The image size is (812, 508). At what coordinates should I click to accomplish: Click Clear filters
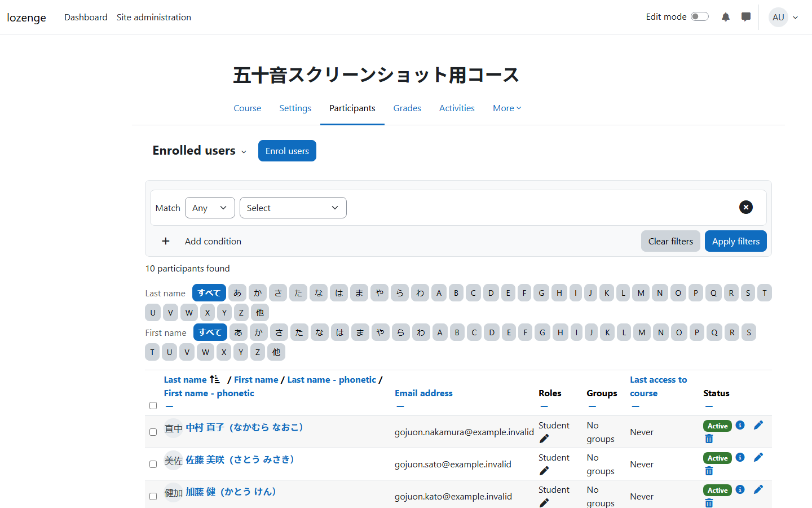[x=670, y=241]
